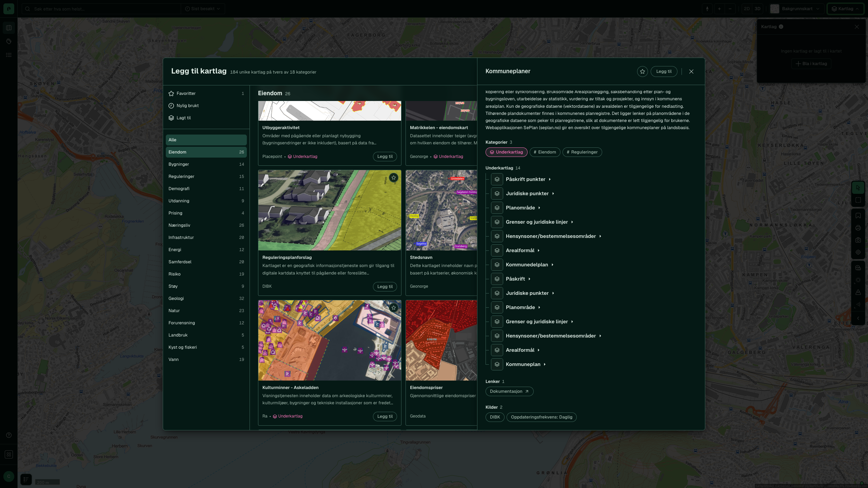
Task: Toggle the Reguleringer category chip
Action: pos(582,152)
